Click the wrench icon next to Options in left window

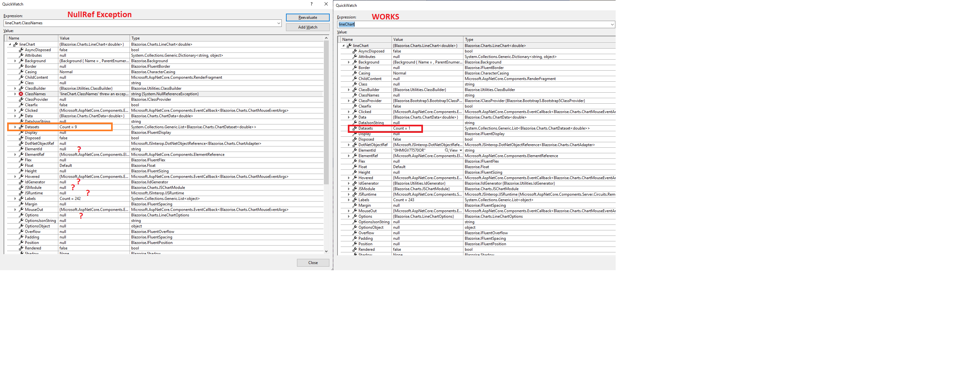(21, 215)
